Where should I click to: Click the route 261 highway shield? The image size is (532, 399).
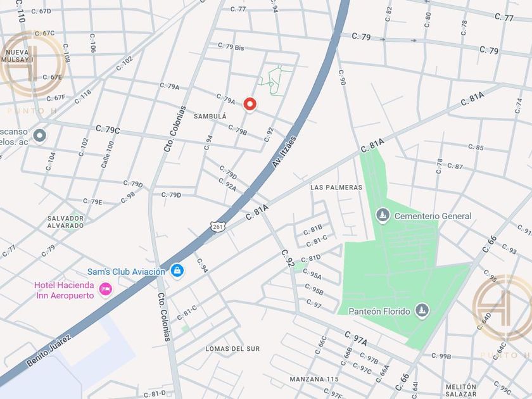[217, 227]
